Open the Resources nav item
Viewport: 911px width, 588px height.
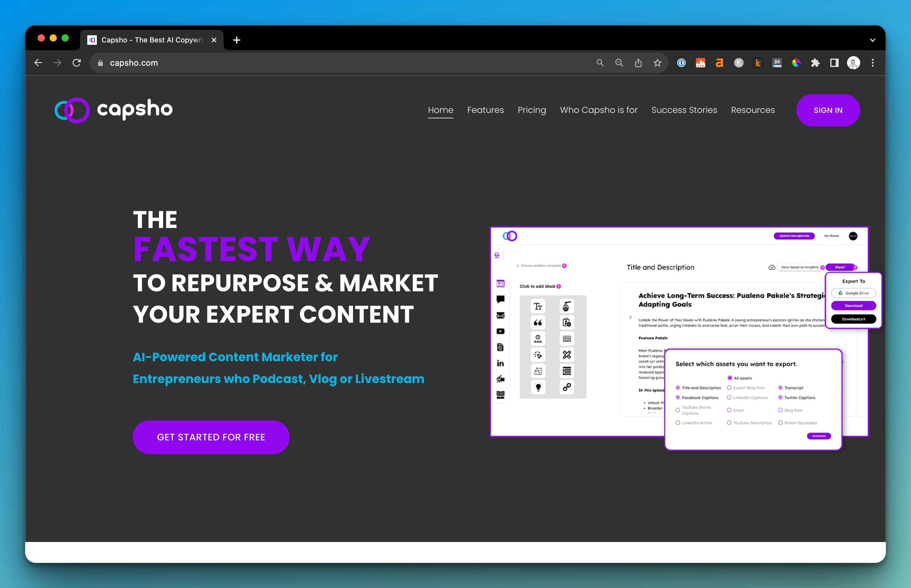pos(753,110)
